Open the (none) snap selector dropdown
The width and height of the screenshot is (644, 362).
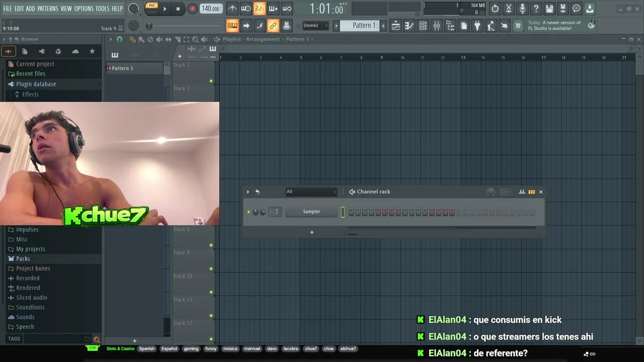[314, 26]
